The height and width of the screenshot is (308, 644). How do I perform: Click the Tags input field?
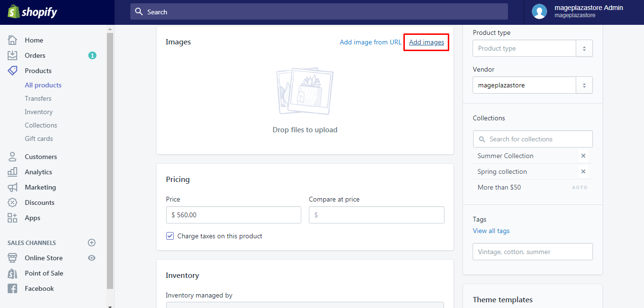click(x=533, y=252)
